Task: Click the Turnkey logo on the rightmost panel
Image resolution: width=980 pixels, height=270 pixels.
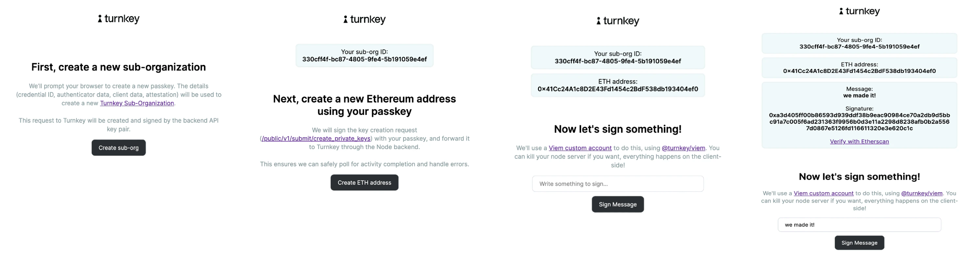Action: point(859,11)
